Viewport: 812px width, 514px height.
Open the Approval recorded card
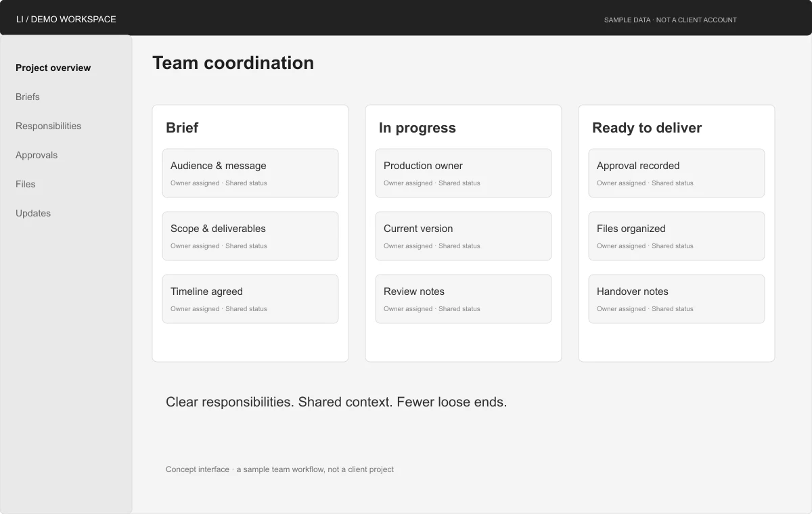pos(677,173)
